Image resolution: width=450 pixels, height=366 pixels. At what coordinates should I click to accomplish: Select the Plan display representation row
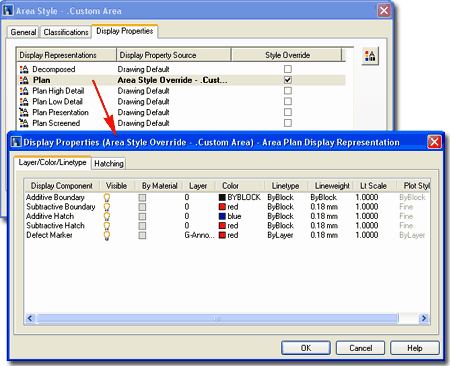tap(182, 80)
